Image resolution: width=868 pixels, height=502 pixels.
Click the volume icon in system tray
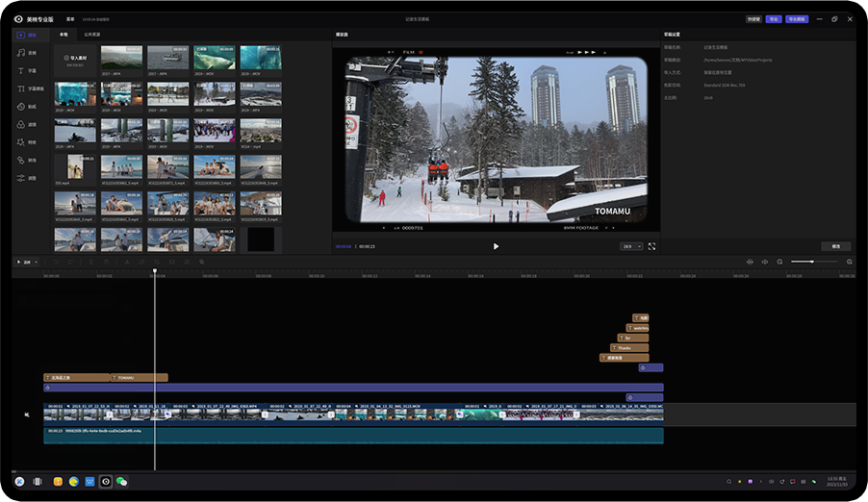(771, 482)
